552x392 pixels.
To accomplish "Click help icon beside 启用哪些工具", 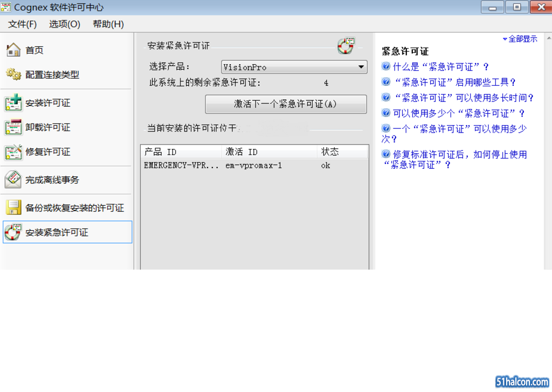I will coord(386,82).
